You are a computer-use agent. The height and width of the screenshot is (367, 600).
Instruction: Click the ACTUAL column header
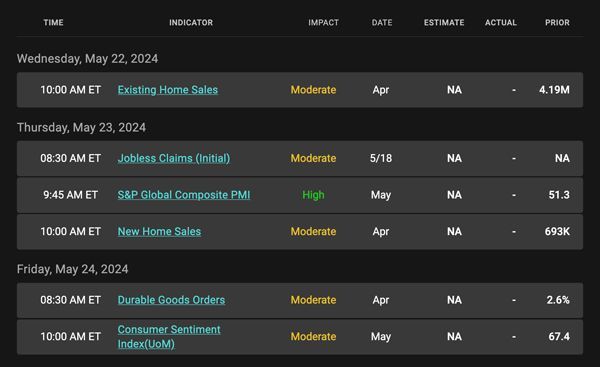[x=501, y=23]
